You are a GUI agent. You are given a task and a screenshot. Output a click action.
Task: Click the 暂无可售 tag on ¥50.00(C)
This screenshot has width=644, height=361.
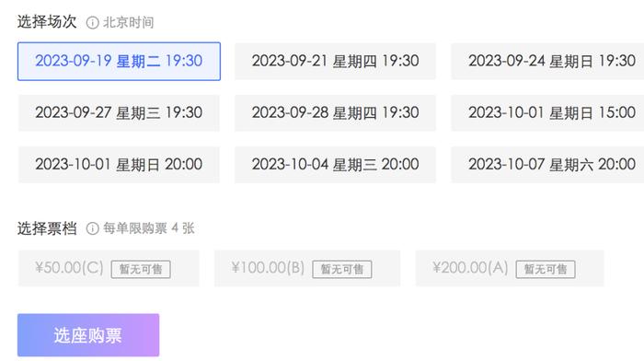point(141,269)
